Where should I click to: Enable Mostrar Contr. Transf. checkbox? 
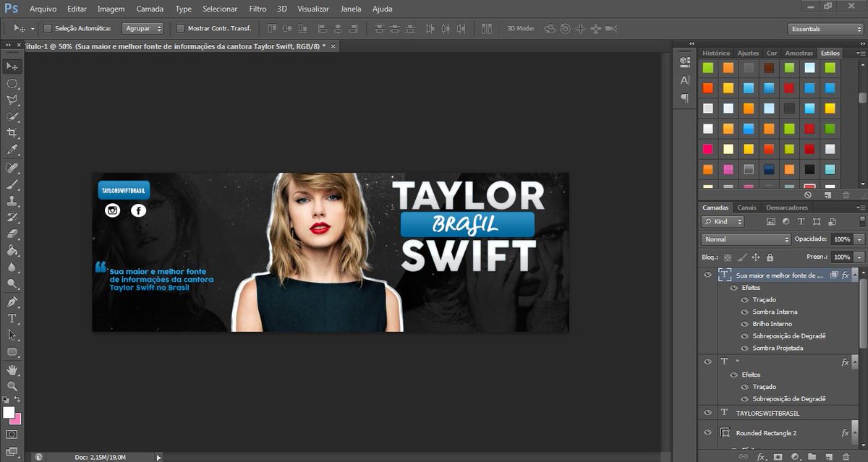[180, 29]
